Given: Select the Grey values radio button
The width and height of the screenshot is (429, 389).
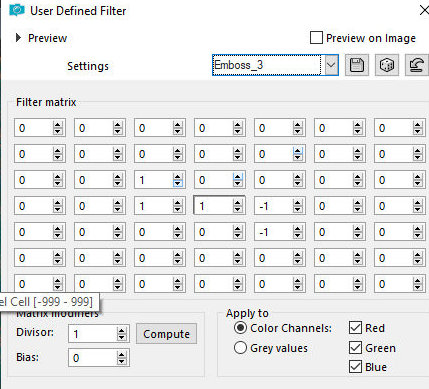Looking at the screenshot, I should 240,348.
